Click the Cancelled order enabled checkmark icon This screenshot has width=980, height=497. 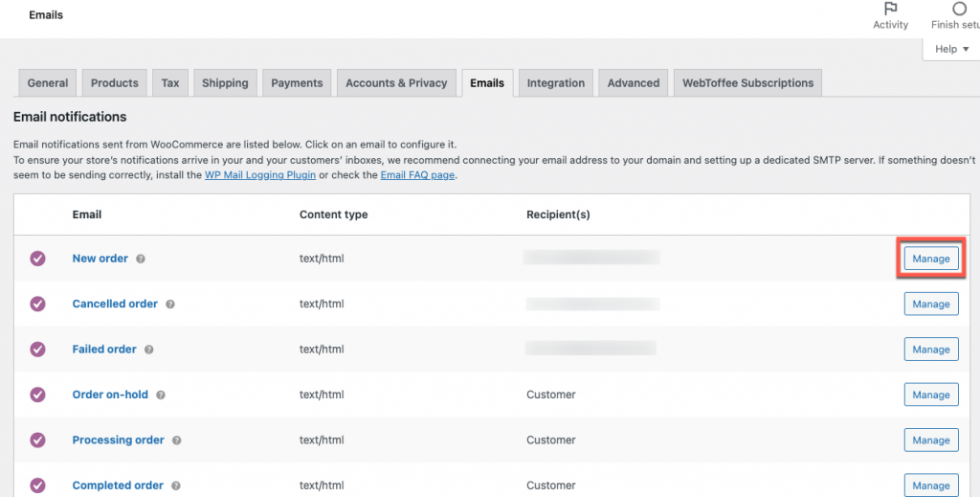point(37,304)
